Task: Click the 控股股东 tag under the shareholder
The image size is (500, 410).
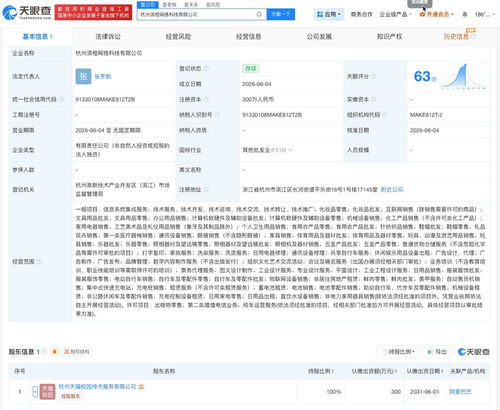Action: point(71,396)
